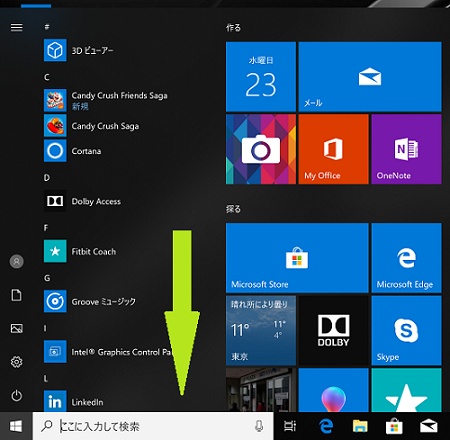Open the メール tile
450x440 pixels.
(370, 77)
